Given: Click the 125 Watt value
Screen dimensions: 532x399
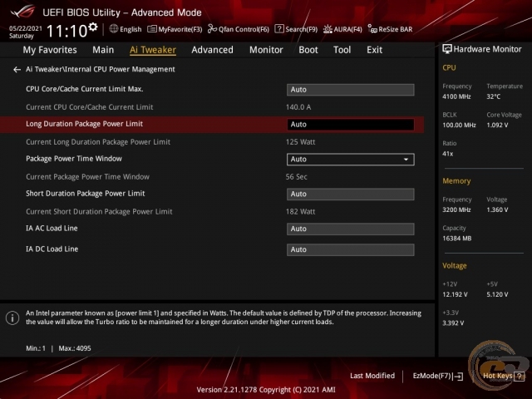Looking at the screenshot, I should 300,142.
